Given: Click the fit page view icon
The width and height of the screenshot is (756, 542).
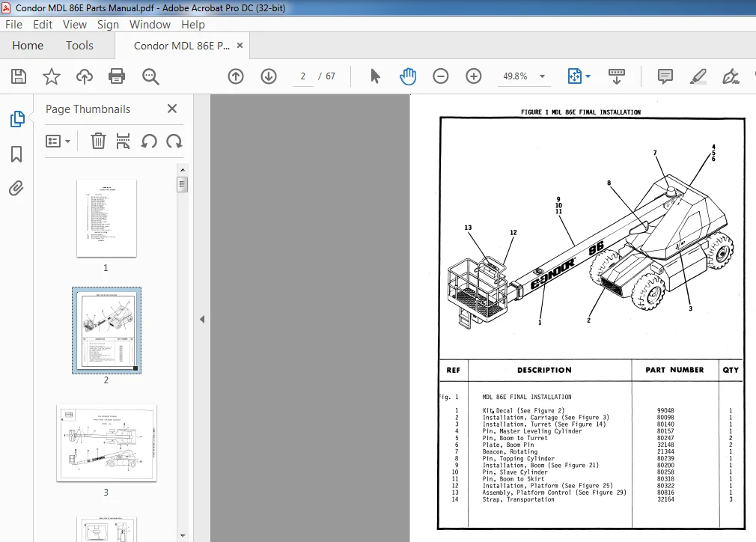Looking at the screenshot, I should (x=574, y=76).
